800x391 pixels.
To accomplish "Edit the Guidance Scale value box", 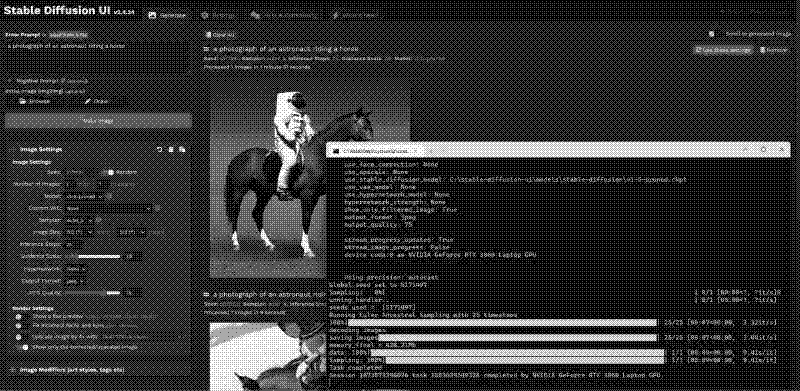I will tap(133, 256).
